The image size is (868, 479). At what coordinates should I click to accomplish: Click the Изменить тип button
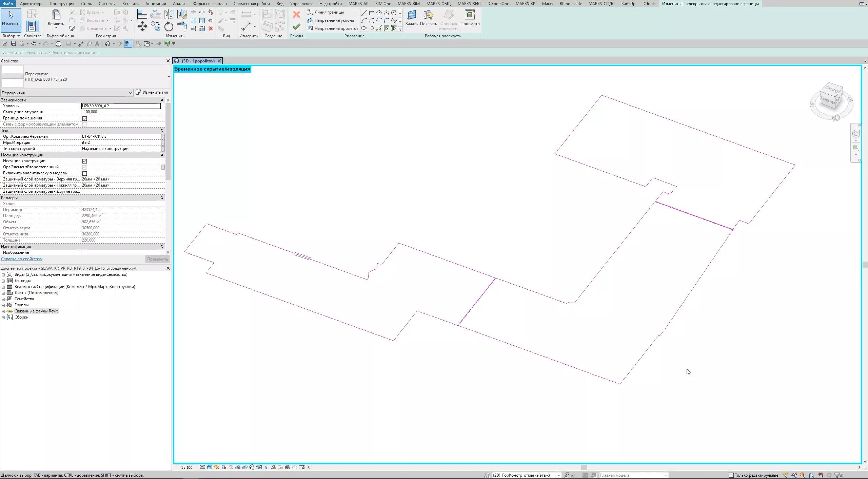(x=152, y=92)
